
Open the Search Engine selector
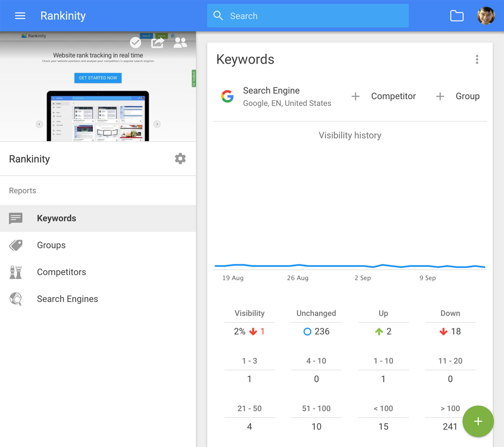pos(276,96)
